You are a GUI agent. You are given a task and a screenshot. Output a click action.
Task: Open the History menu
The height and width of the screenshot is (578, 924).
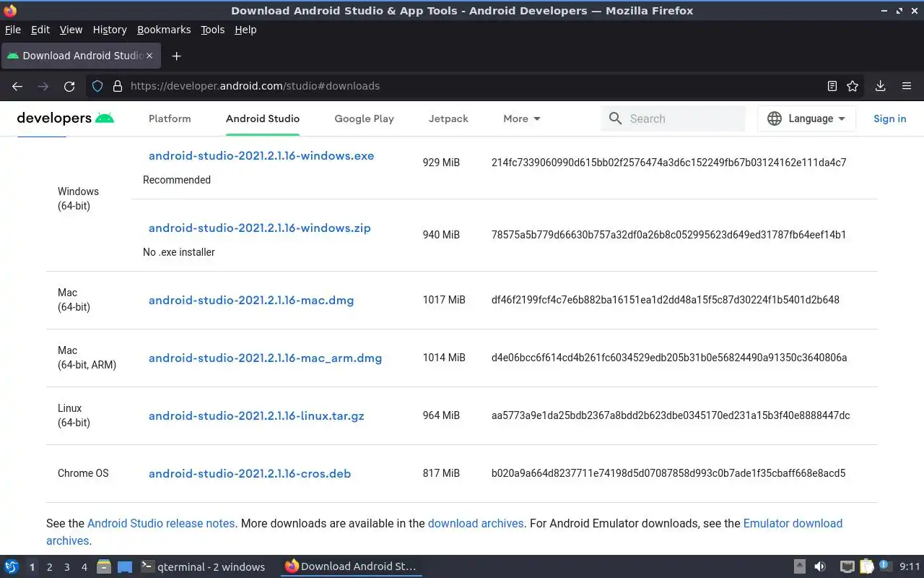pyautogui.click(x=110, y=30)
